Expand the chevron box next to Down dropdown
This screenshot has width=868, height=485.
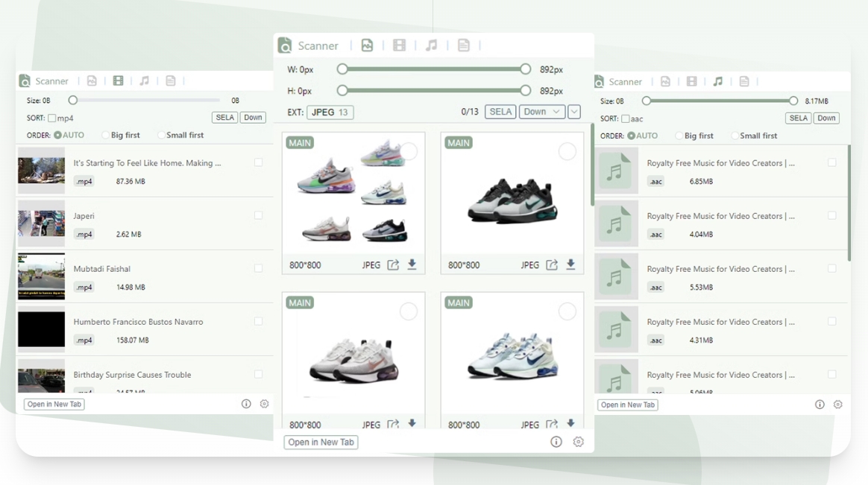coord(574,112)
